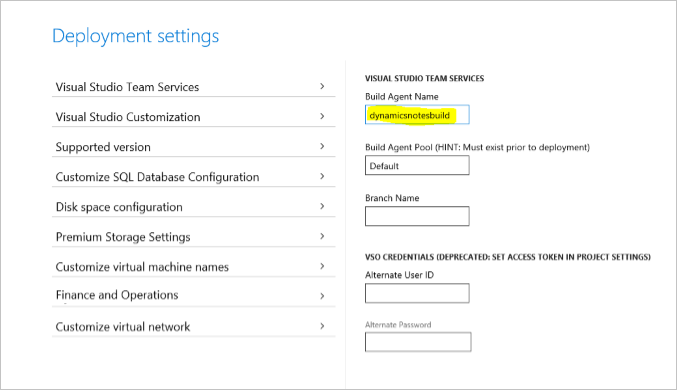
Task: Open Disk space configuration settings
Action: coord(193,206)
